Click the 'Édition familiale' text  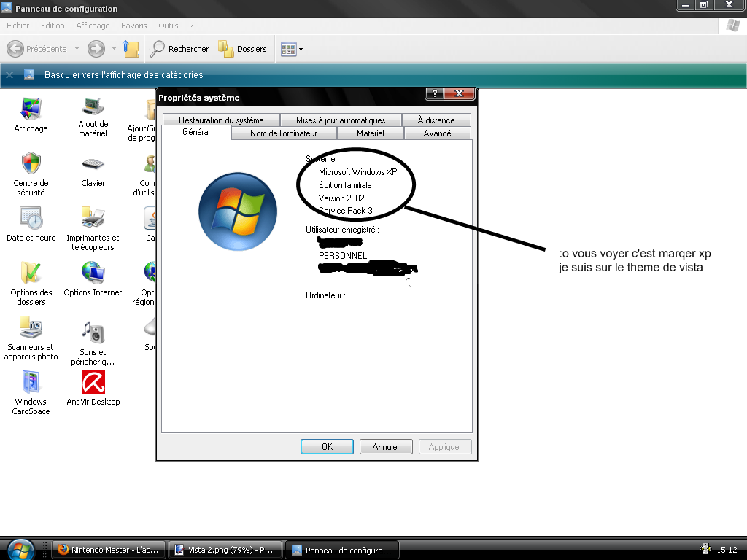pos(345,184)
